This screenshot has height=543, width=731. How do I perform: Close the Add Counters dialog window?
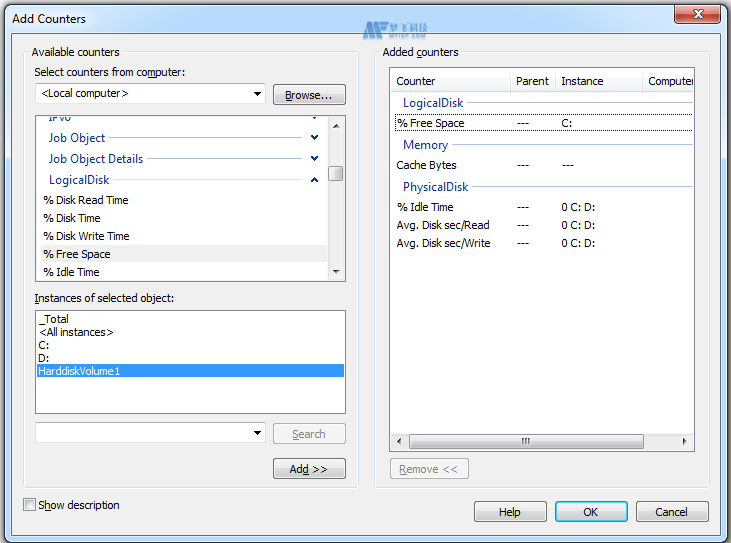coord(695,14)
